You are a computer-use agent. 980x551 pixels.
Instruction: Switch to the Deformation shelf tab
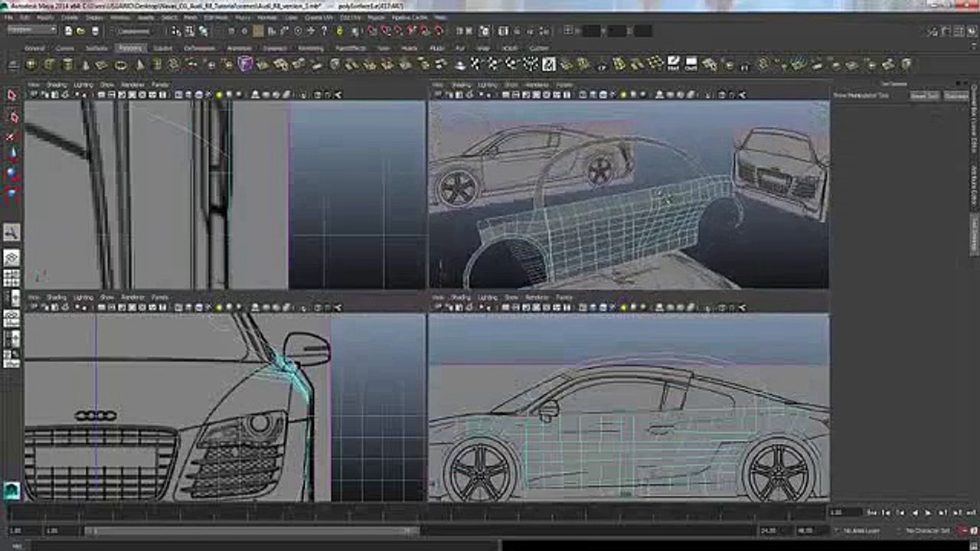[200, 48]
